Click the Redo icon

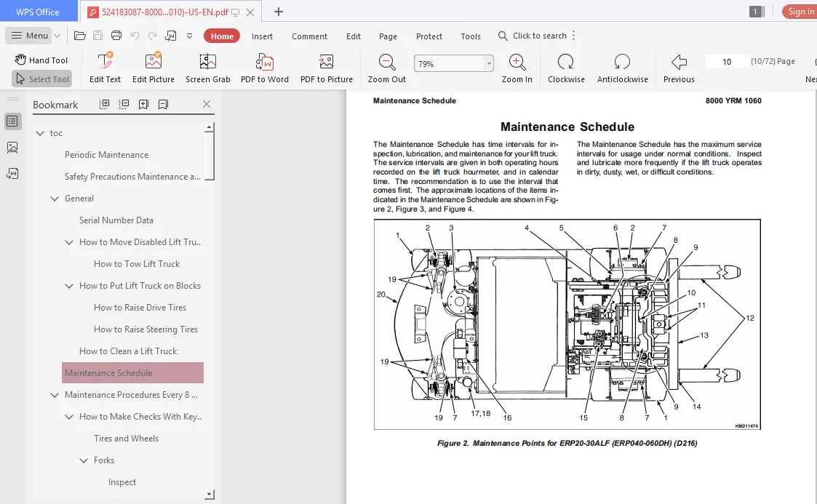coord(152,36)
